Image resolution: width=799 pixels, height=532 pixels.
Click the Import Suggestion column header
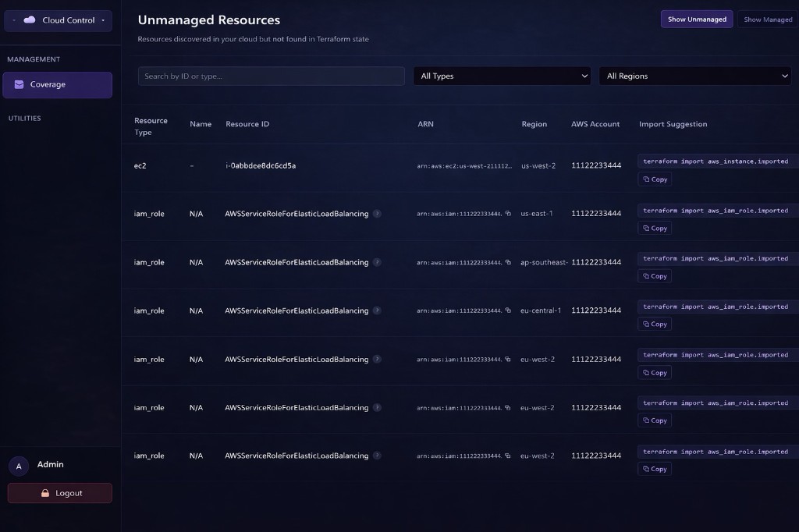pos(673,124)
